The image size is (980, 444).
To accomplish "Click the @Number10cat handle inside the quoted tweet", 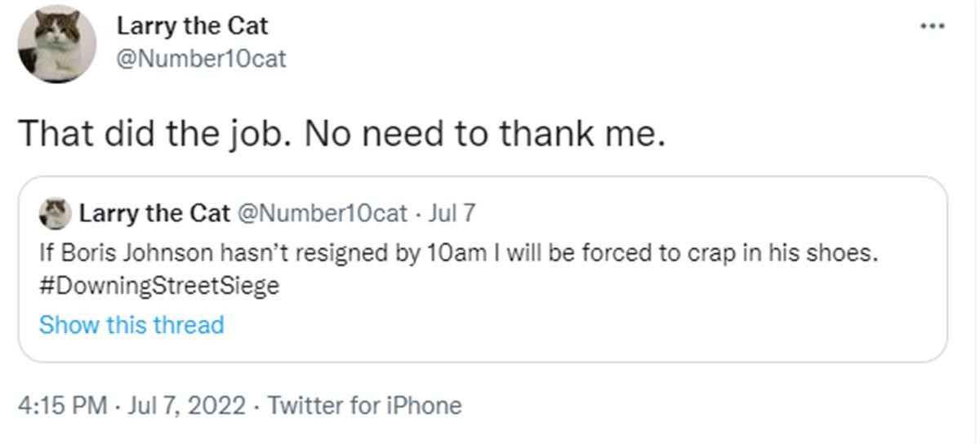I will click(x=322, y=214).
